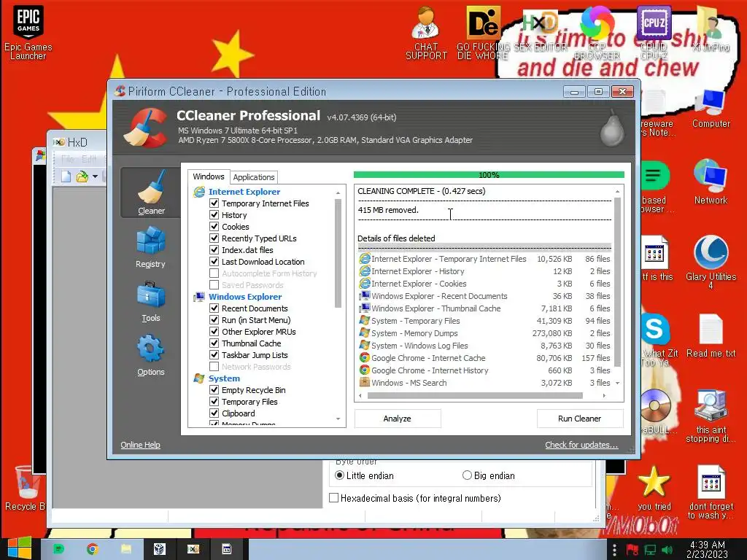Uncheck Temporary Internet Files
747x560 pixels.
[214, 203]
